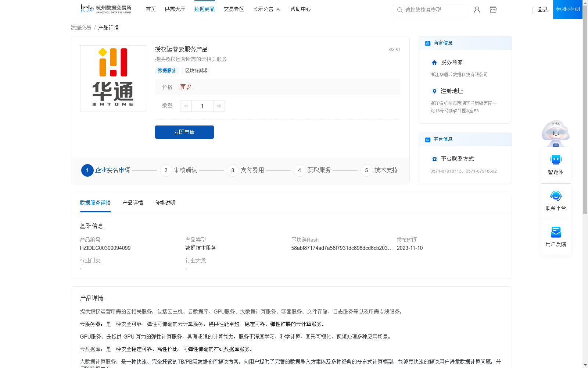This screenshot has height=368, width=588.
Task: Click the 商家信息 panel icon
Action: pos(428,43)
